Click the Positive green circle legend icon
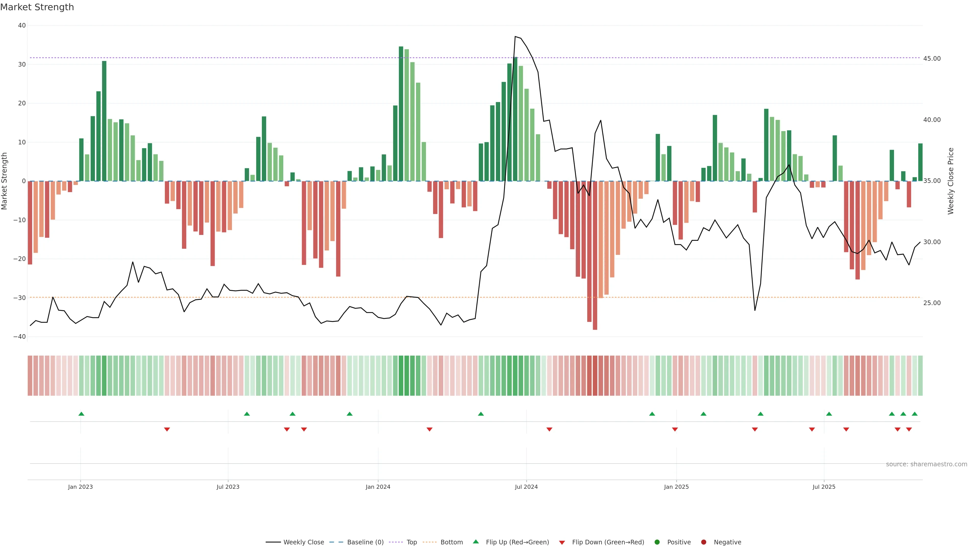This screenshot has height=551, width=980. (x=657, y=542)
